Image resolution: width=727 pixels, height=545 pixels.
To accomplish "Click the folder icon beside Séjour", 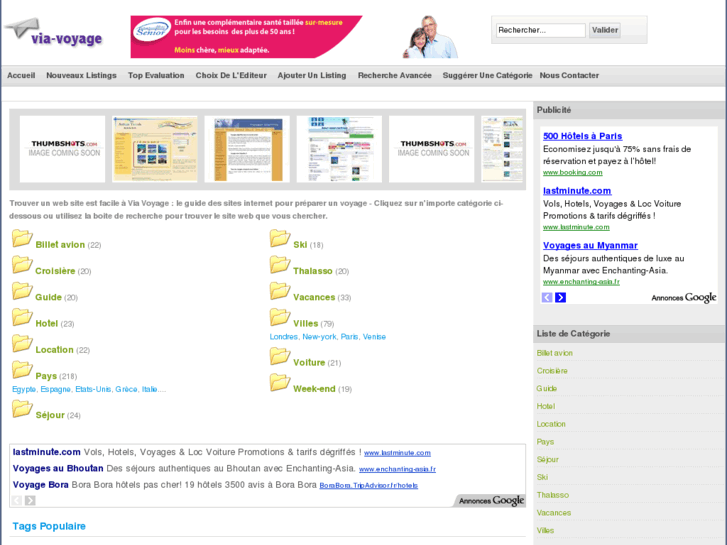I will (x=22, y=409).
